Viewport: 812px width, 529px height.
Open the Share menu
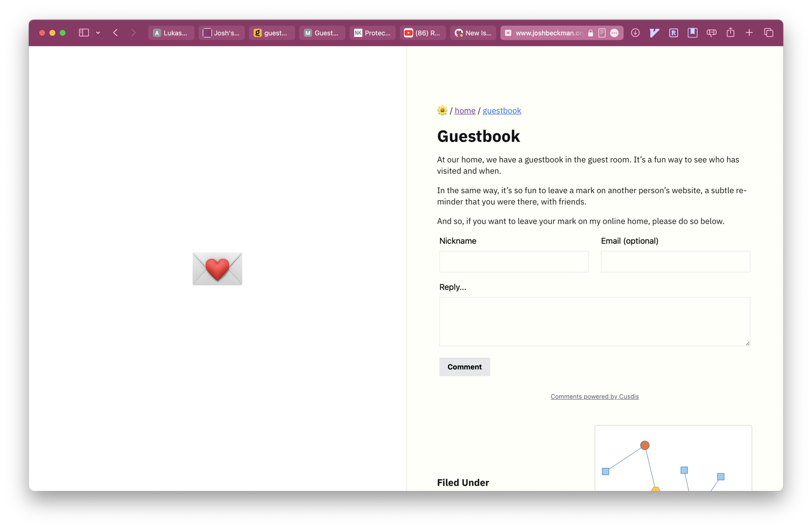click(x=730, y=32)
